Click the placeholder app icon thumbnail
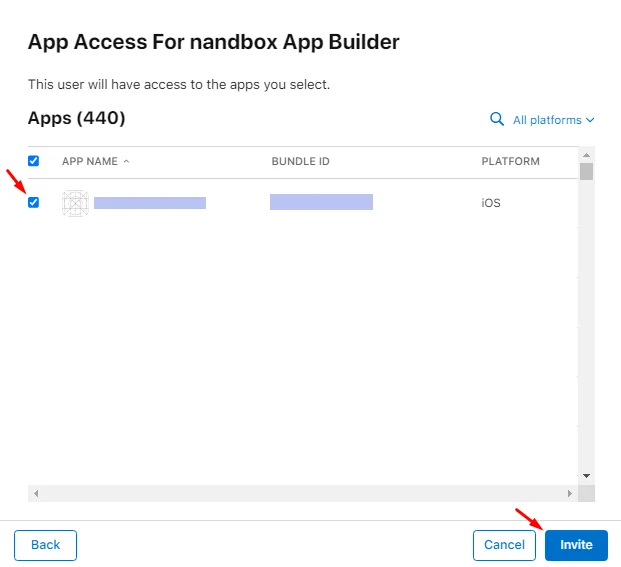 pos(75,203)
